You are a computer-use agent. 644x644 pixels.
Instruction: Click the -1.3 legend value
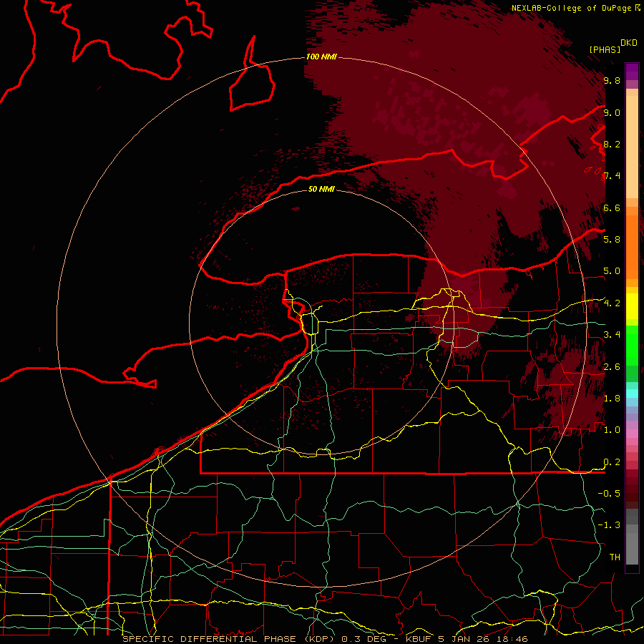click(609, 525)
